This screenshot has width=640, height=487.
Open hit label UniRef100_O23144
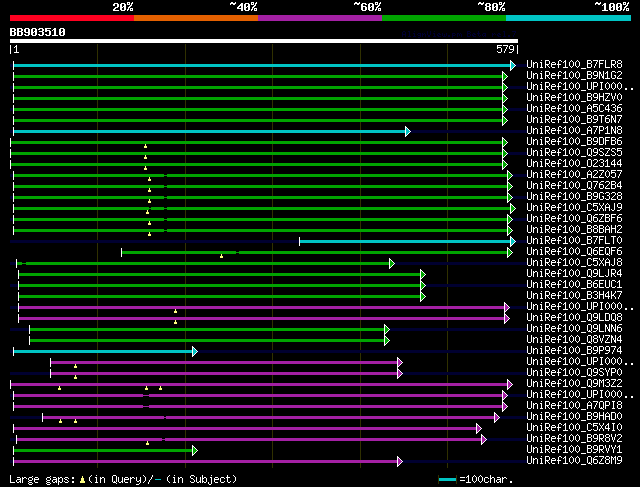click(x=574, y=164)
